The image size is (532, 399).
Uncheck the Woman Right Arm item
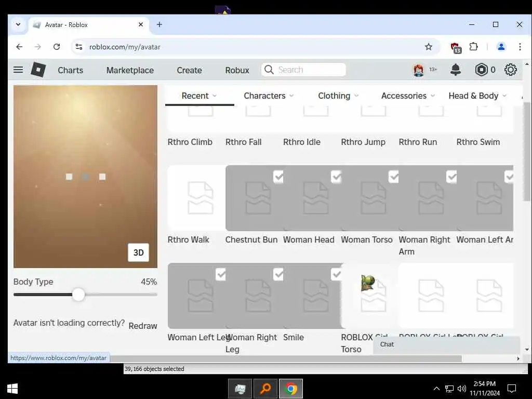click(451, 177)
